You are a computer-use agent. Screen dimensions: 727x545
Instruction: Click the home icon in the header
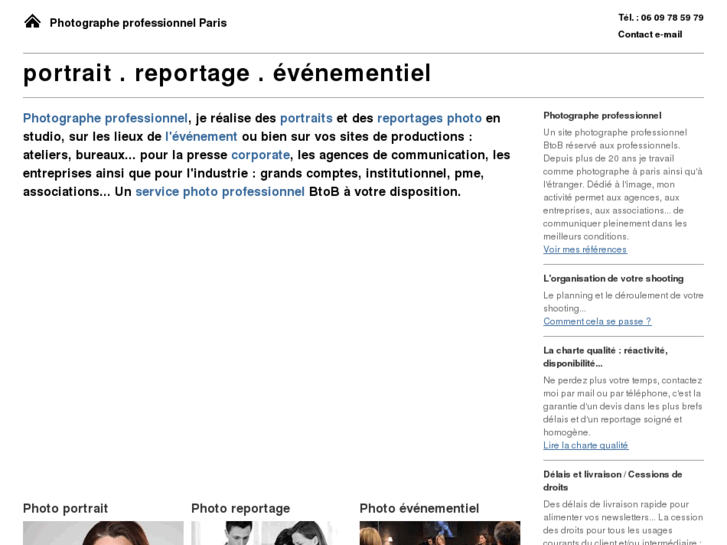pyautogui.click(x=32, y=22)
